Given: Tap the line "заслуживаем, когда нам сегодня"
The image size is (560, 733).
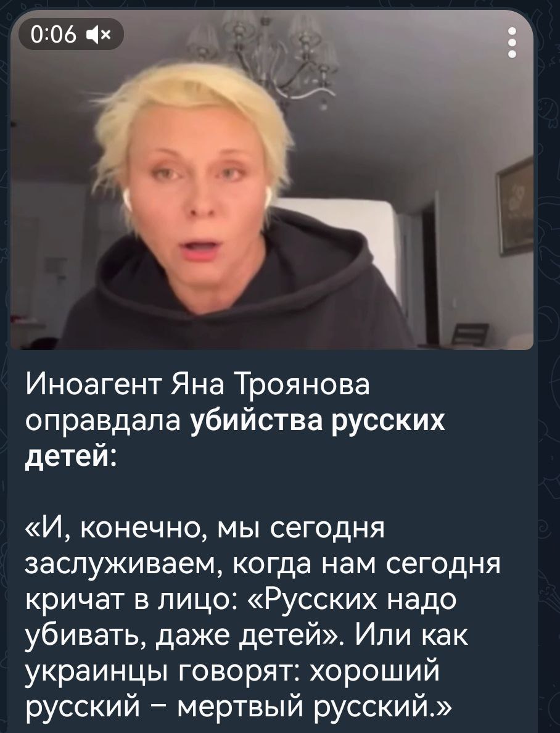Looking at the screenshot, I should tap(262, 564).
